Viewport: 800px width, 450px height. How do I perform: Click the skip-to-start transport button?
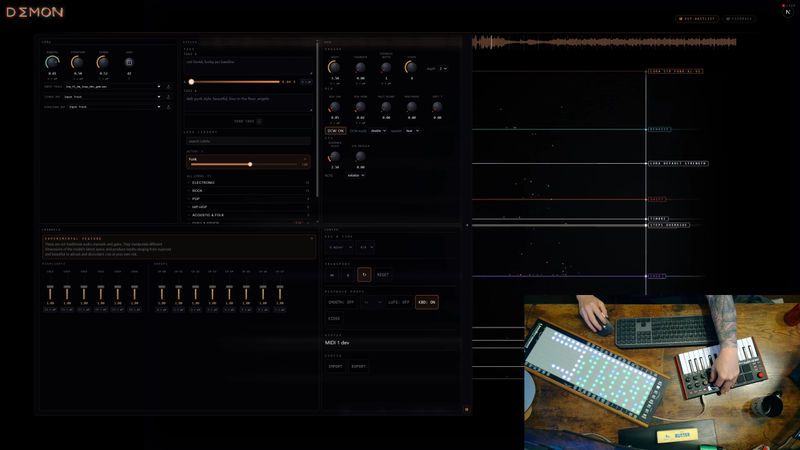pyautogui.click(x=332, y=274)
